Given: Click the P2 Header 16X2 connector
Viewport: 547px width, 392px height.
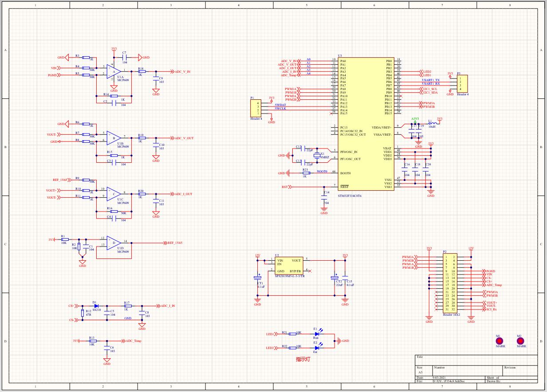Looking at the screenshot, I should coord(450,283).
